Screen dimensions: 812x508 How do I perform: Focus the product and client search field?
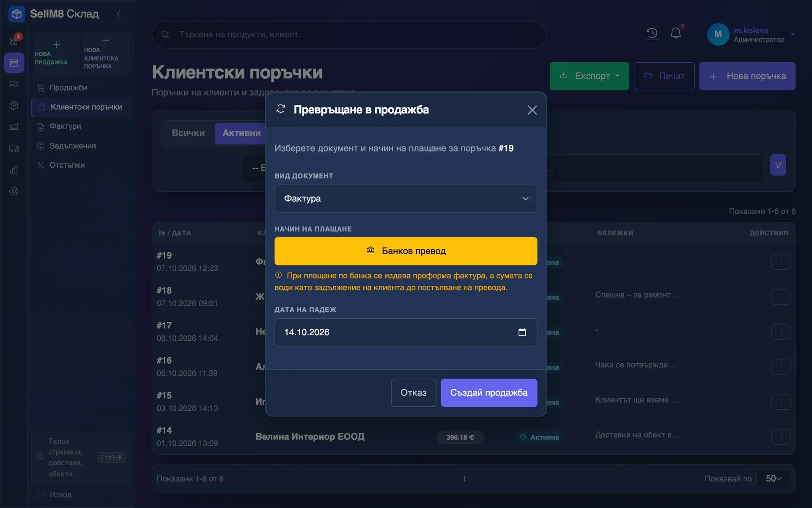[349, 35]
